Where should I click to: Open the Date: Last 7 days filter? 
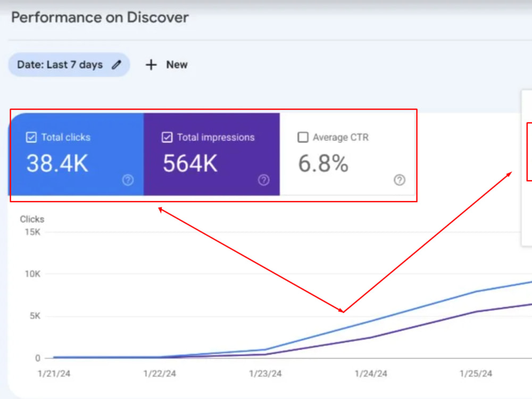tap(69, 64)
